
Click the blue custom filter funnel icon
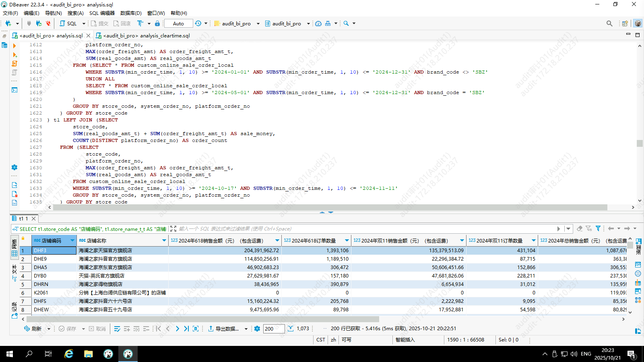(598, 228)
